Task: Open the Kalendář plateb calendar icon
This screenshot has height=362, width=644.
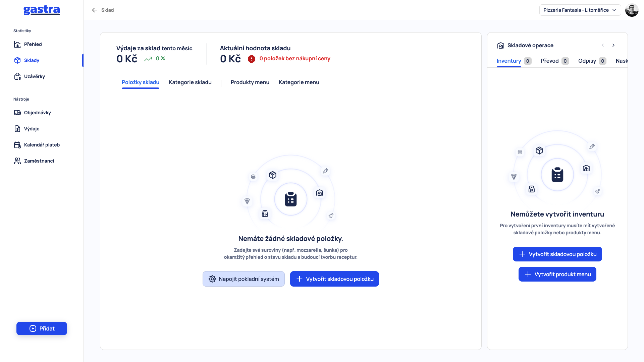Action: pos(17,145)
